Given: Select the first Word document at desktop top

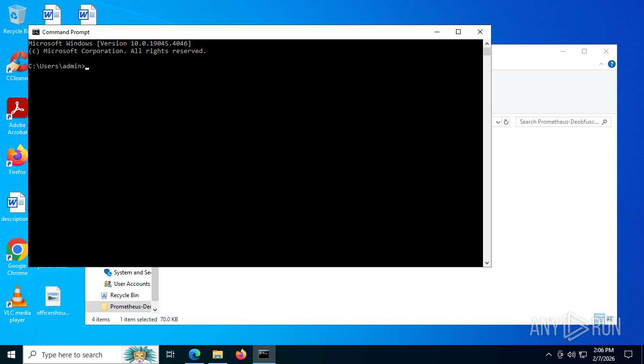Looking at the screenshot, I should [52, 15].
